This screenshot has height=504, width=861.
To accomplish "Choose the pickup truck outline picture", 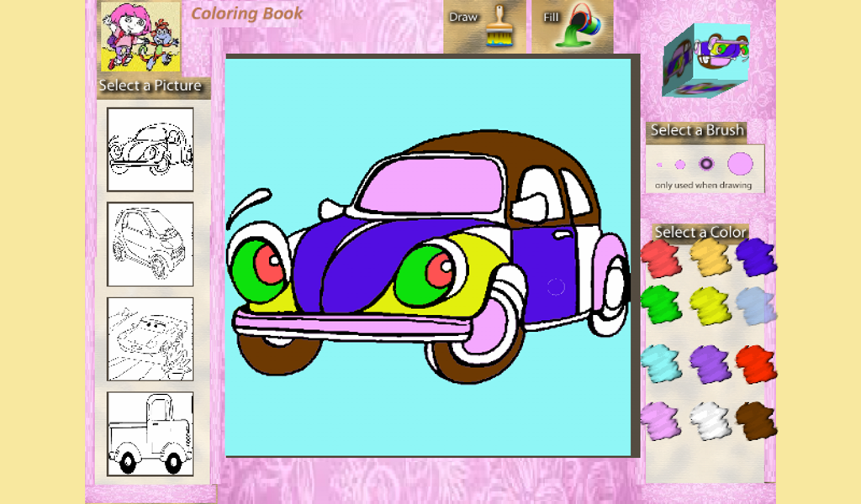I will [151, 433].
